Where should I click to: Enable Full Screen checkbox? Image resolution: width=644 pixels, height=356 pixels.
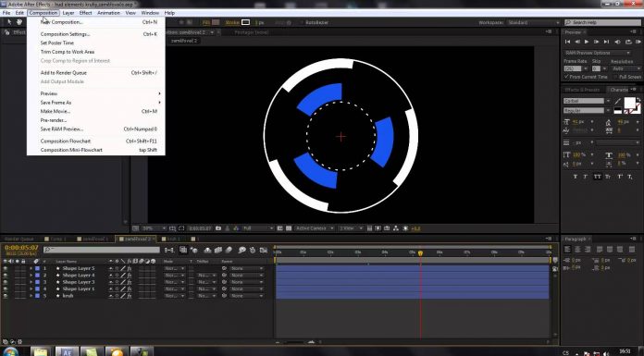[x=615, y=77]
